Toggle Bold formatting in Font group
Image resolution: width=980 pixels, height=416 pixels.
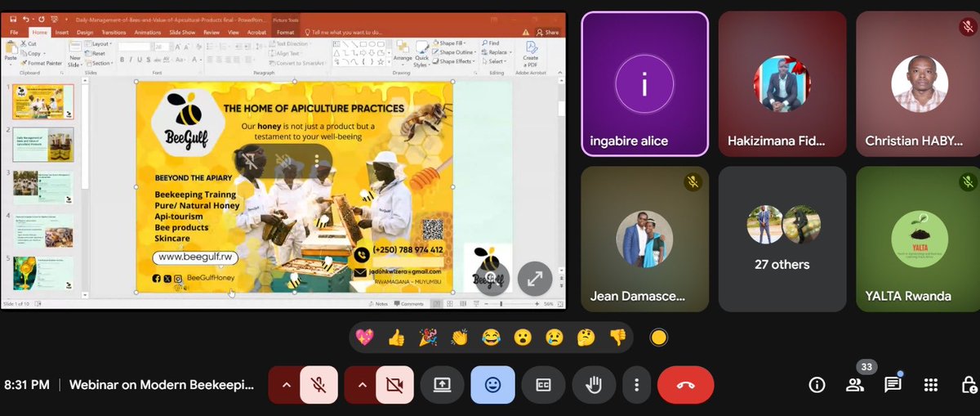122,59
